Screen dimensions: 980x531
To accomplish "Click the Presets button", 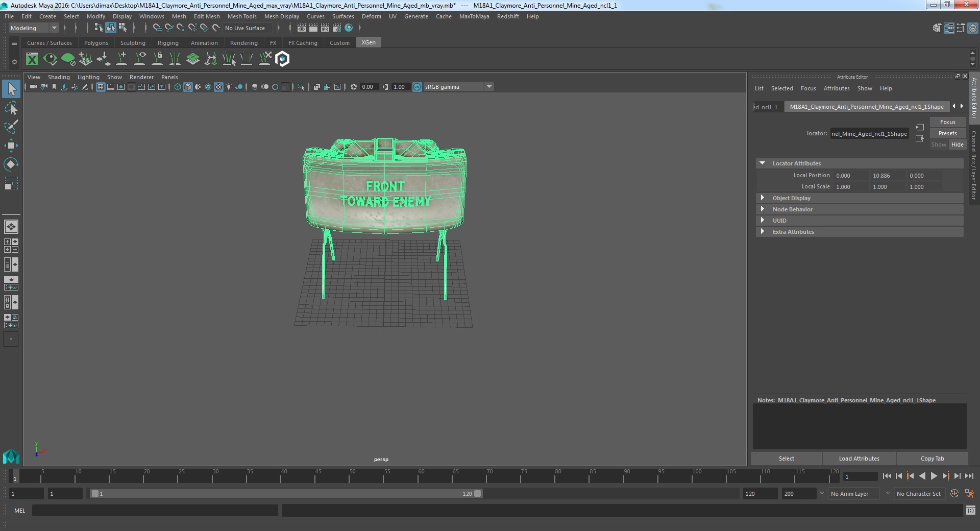I will click(x=947, y=133).
